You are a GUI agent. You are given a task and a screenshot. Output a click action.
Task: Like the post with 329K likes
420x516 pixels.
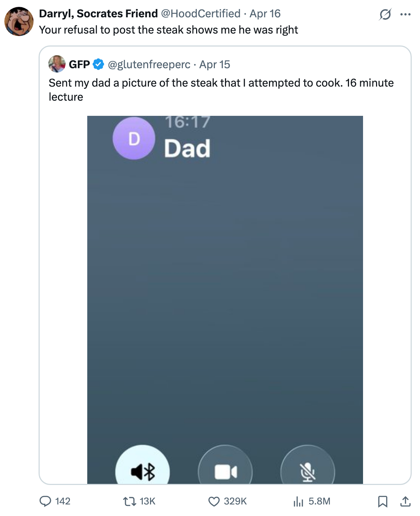(214, 501)
